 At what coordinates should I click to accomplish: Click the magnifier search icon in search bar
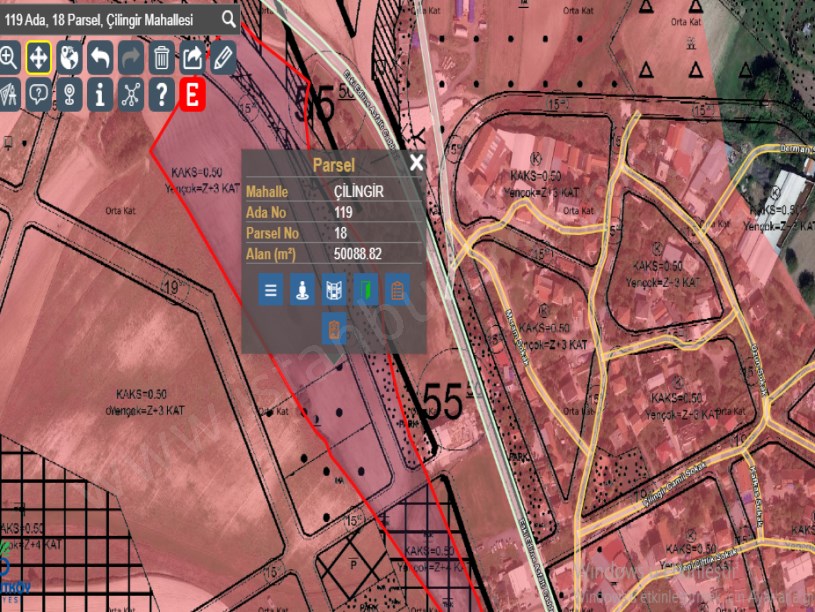pos(229,19)
